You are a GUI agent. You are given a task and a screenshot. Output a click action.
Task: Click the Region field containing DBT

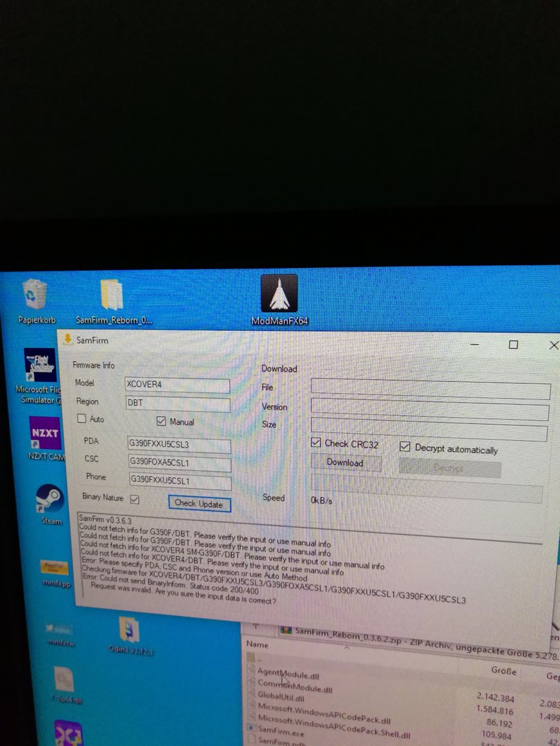pos(177,403)
